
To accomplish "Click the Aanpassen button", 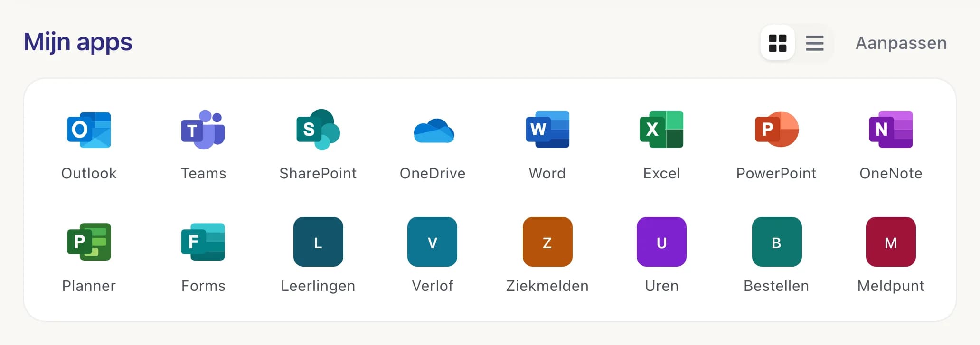I will [901, 43].
